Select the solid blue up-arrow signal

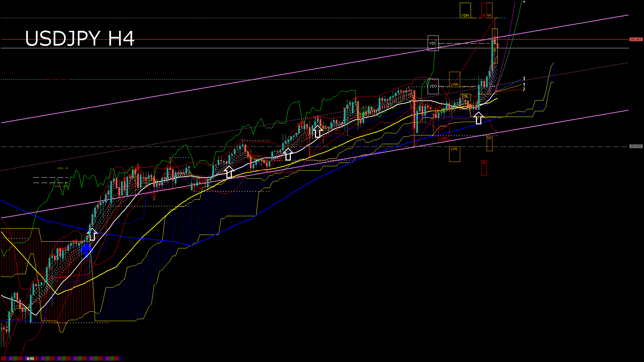(87, 250)
